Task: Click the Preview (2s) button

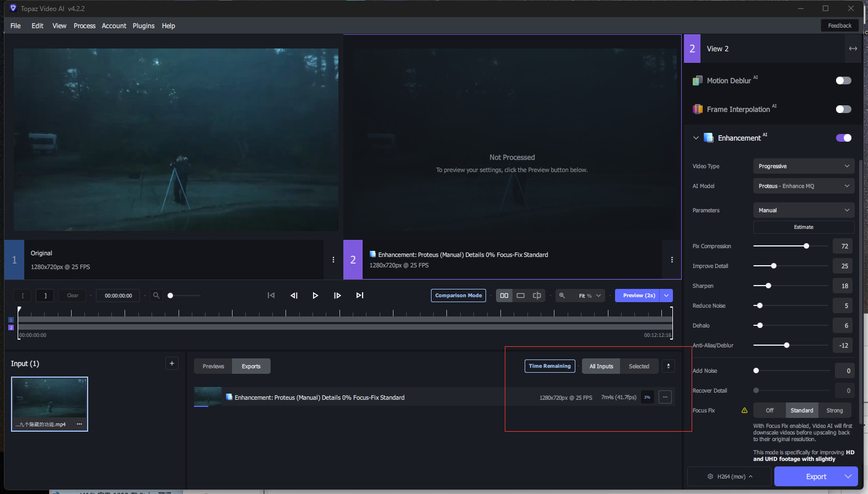Action: point(638,296)
